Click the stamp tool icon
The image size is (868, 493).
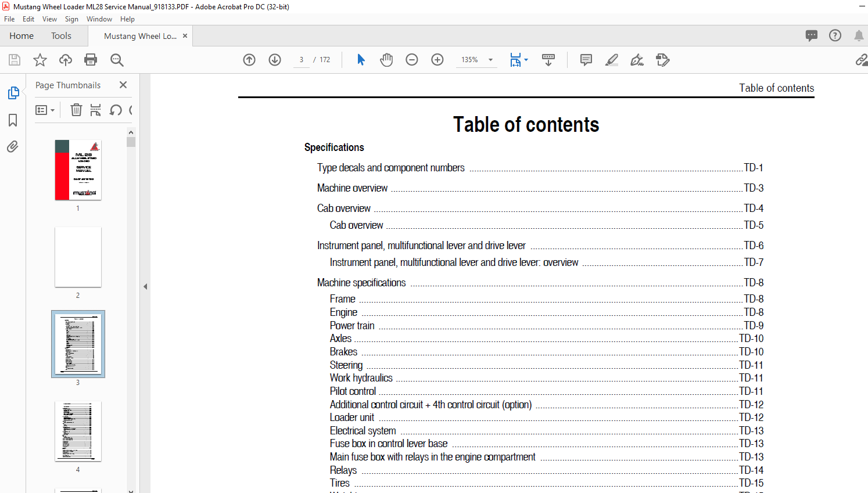click(x=663, y=60)
